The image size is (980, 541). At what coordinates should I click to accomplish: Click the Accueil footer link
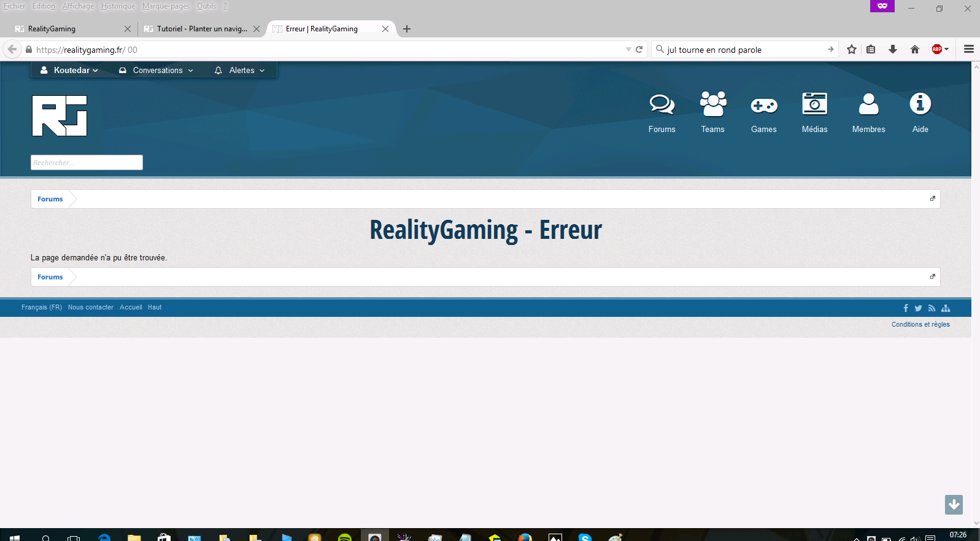(131, 307)
